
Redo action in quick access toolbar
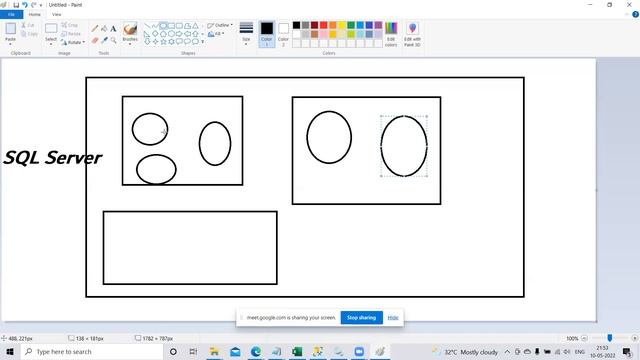(33, 5)
